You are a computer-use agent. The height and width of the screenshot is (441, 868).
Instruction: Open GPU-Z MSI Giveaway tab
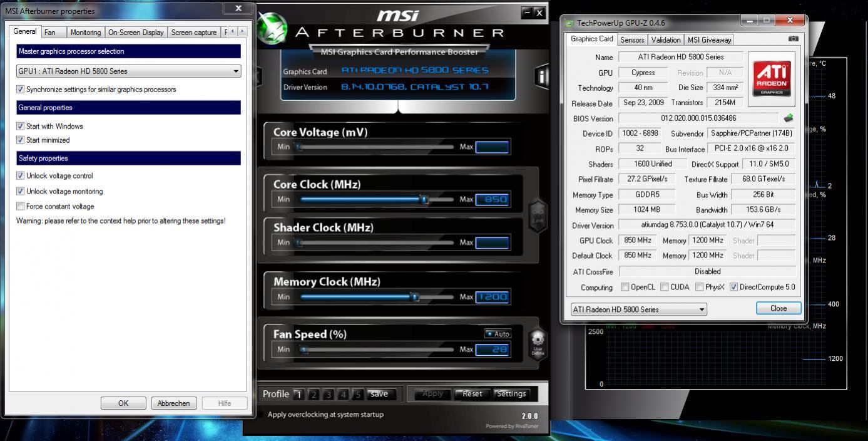pyautogui.click(x=710, y=39)
